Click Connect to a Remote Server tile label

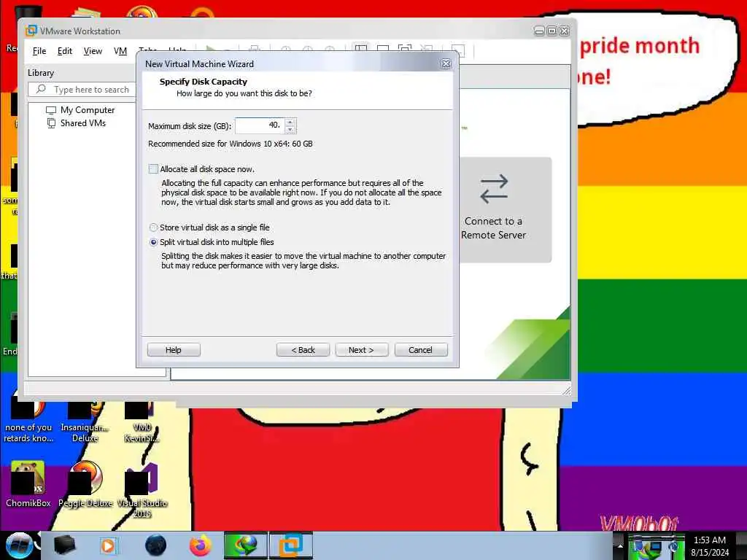click(x=494, y=228)
